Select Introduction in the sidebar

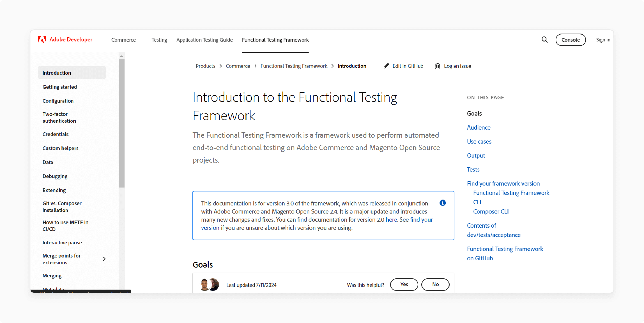pos(72,73)
